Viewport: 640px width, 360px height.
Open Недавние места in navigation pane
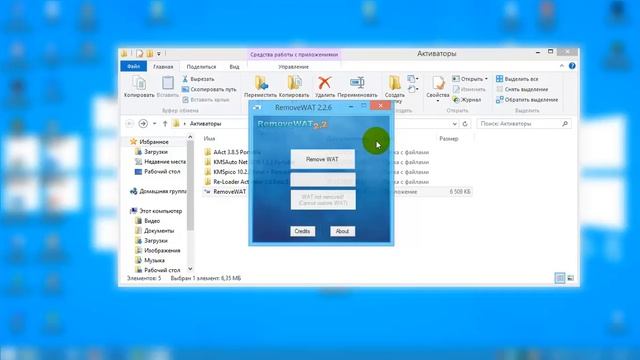point(160,162)
